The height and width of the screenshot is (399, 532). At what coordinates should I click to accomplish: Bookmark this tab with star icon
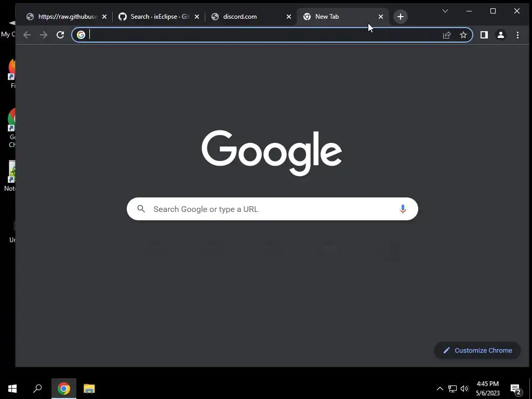(463, 35)
